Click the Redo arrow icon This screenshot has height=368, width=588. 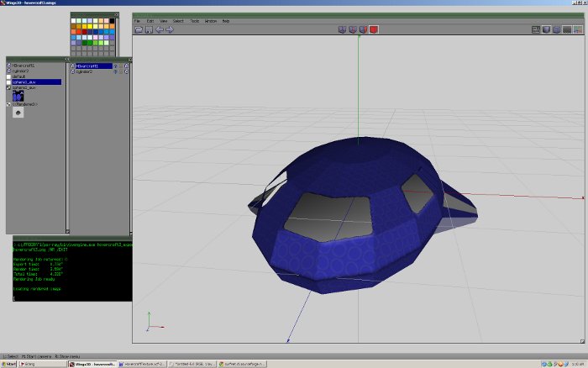coord(170,29)
